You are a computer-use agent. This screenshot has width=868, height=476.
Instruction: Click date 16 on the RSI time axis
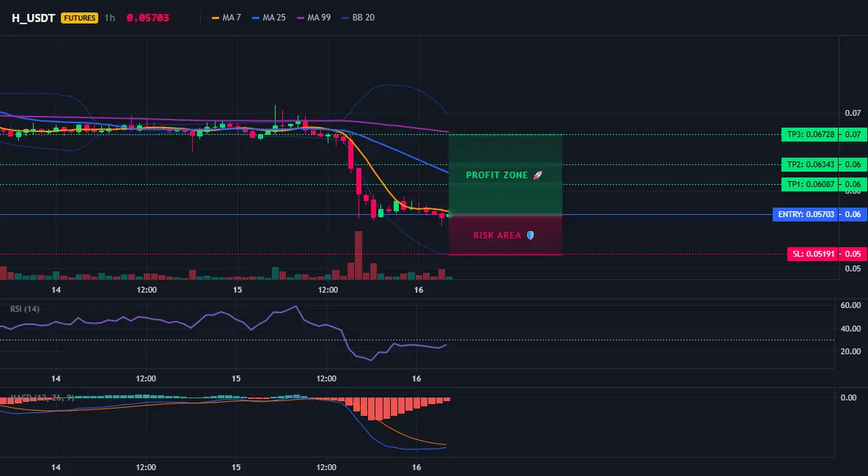pyautogui.click(x=417, y=379)
